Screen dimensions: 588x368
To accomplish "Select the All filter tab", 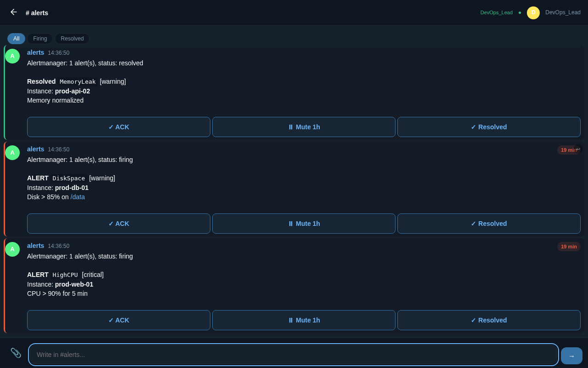I will tap(16, 39).
